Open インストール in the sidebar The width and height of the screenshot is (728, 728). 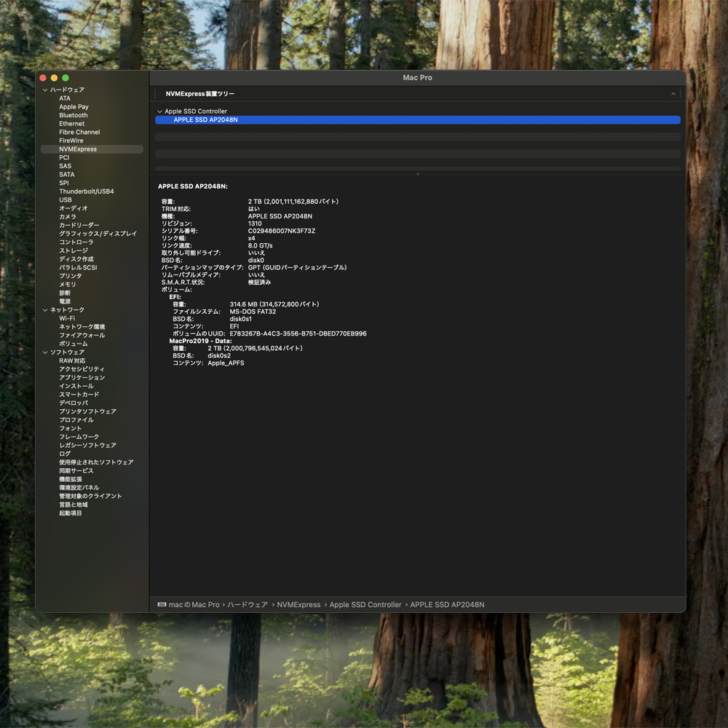(x=76, y=386)
